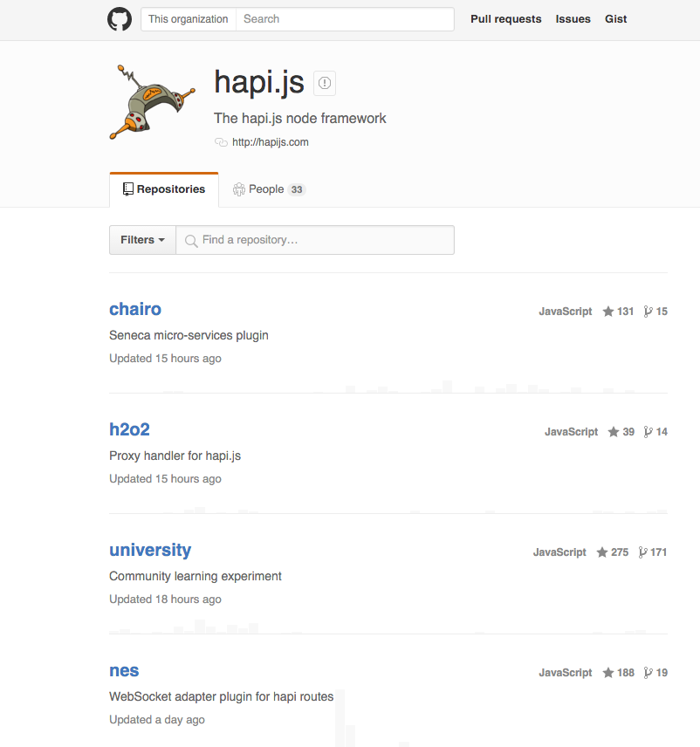
Task: Click the star icon for h2o2
Action: (614, 432)
